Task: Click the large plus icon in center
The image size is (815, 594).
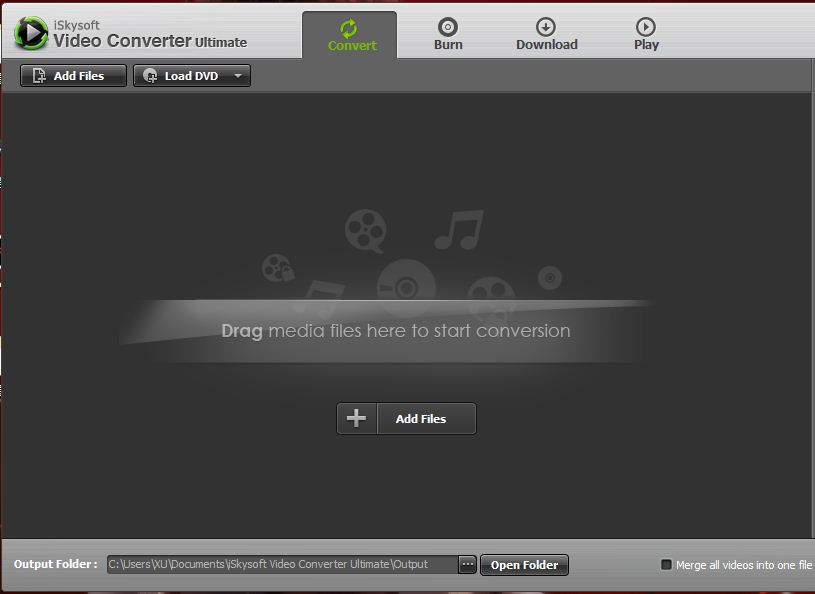Action: click(357, 419)
